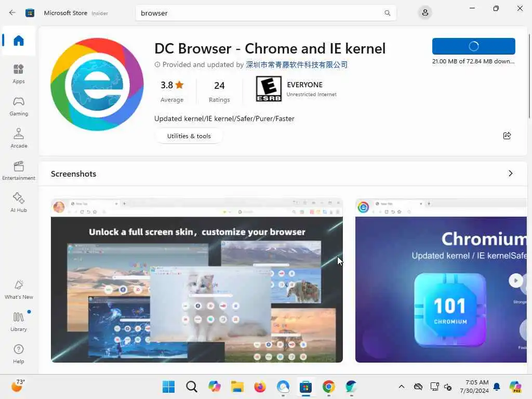
Task: Open the taskbar clock showing 7:05 AM
Action: tap(474, 387)
